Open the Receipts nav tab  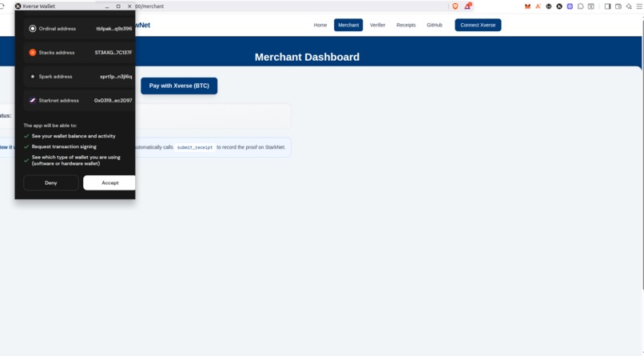406,25
